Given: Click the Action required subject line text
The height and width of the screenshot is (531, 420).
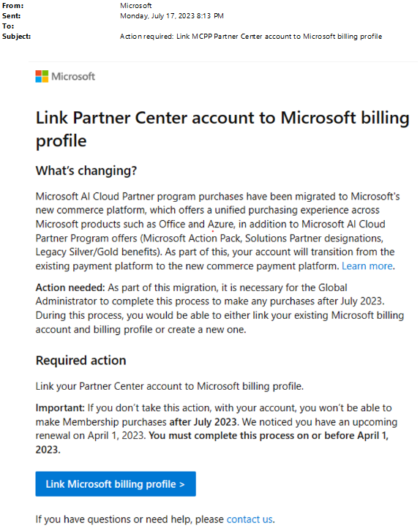Looking at the screenshot, I should pyautogui.click(x=251, y=37).
